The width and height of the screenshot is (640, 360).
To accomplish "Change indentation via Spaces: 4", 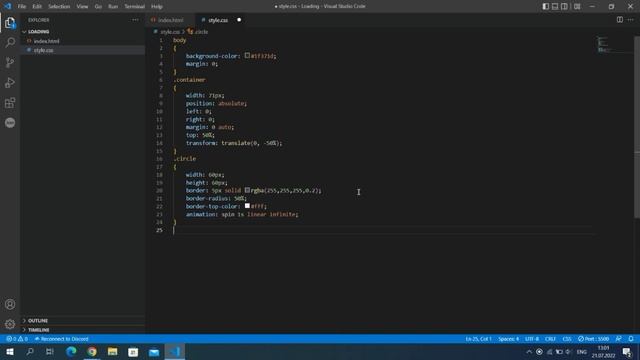I will tap(509, 339).
